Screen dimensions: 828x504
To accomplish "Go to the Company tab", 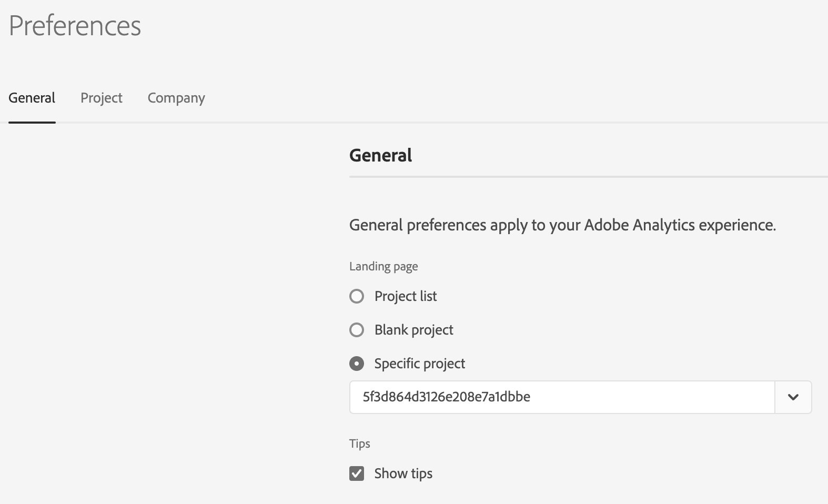I will click(x=176, y=98).
